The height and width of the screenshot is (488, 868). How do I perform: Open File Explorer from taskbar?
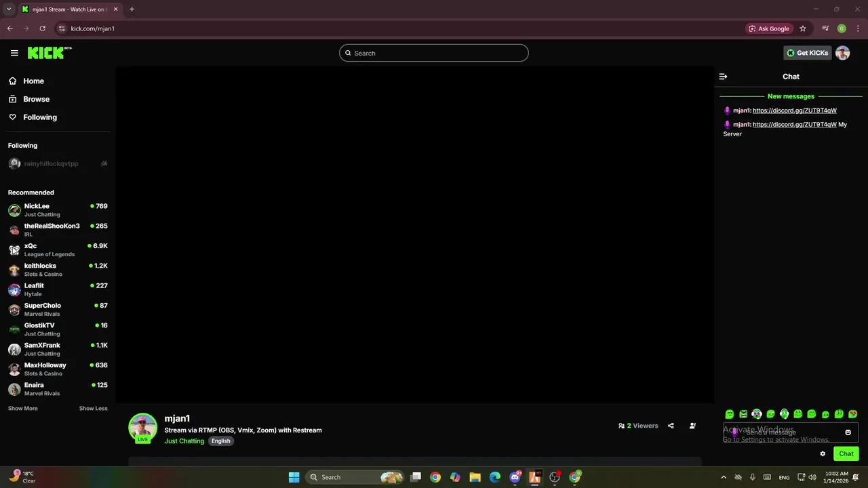coord(475,477)
